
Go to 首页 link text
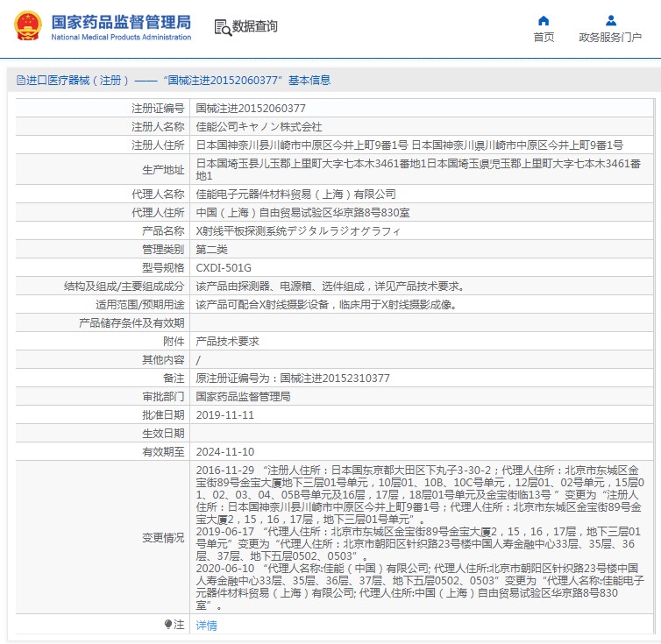click(x=544, y=38)
